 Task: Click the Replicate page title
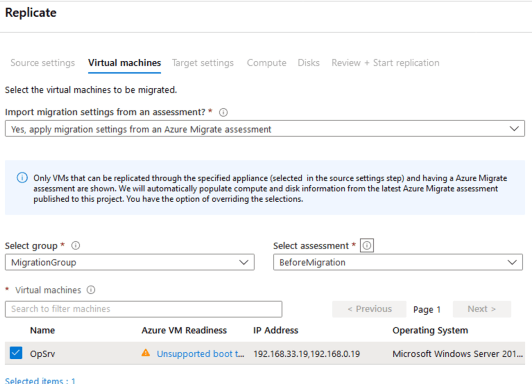pos(31,13)
